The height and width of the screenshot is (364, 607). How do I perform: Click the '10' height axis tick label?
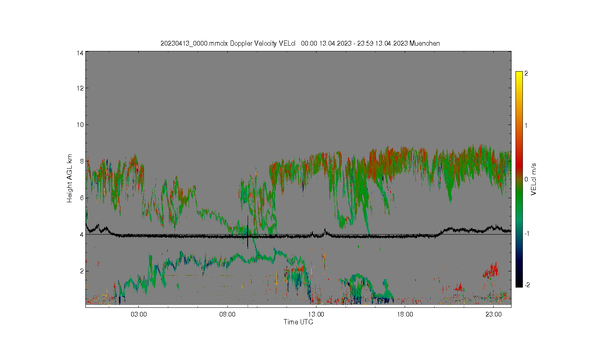tap(80, 125)
